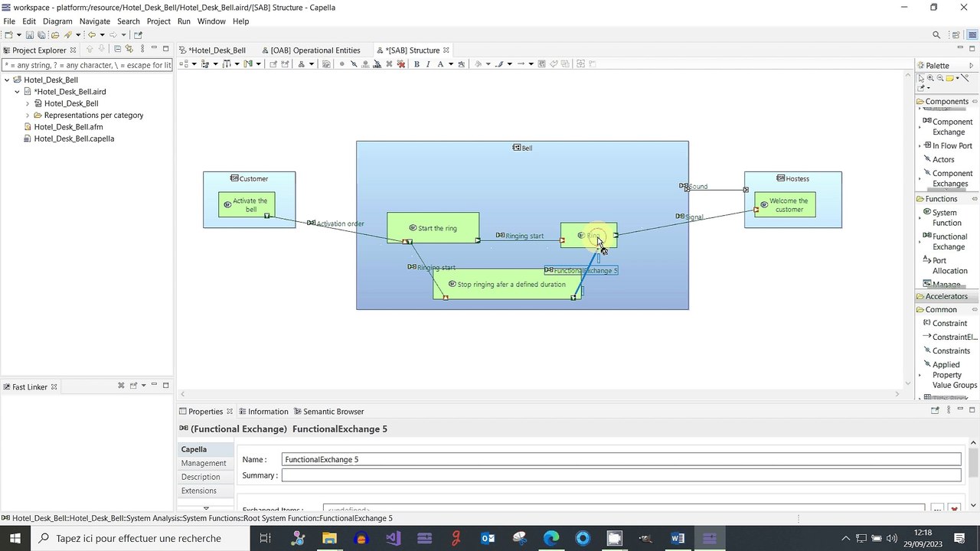Switch to [OAB] Operational Entities tab
The height and width of the screenshot is (551, 980).
315,51
